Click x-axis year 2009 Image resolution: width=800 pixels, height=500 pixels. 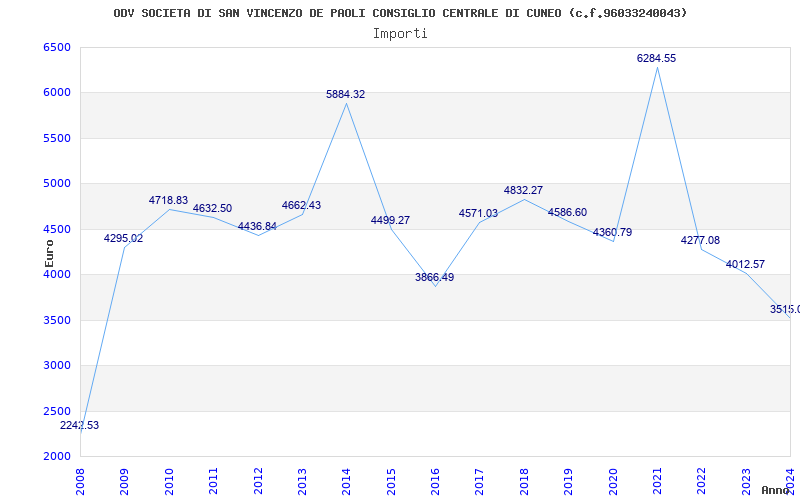coord(124,481)
